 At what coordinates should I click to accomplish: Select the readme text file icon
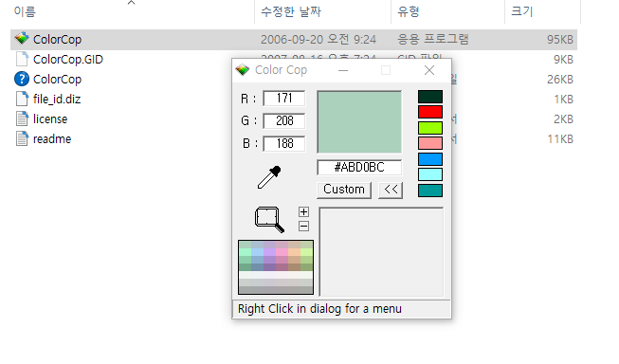click(x=22, y=138)
